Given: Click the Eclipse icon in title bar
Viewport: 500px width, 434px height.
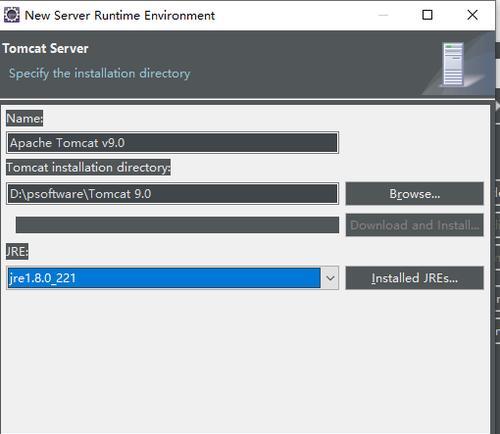Looking at the screenshot, I should (x=12, y=15).
